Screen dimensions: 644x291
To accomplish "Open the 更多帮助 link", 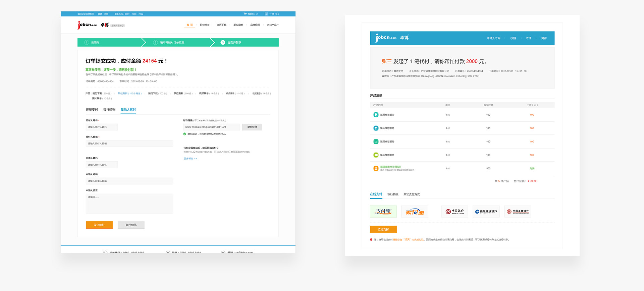I will click(x=190, y=159).
